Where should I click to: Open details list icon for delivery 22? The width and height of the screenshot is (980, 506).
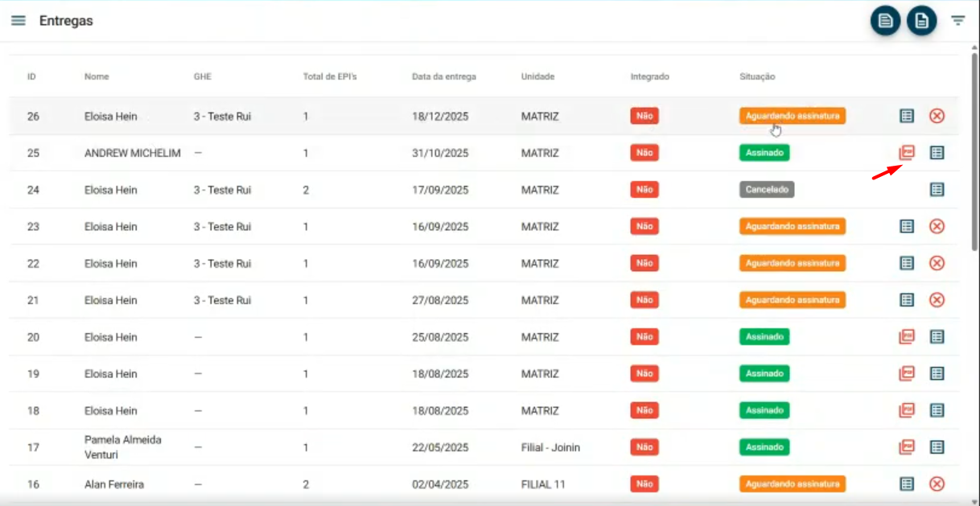pyautogui.click(x=907, y=263)
